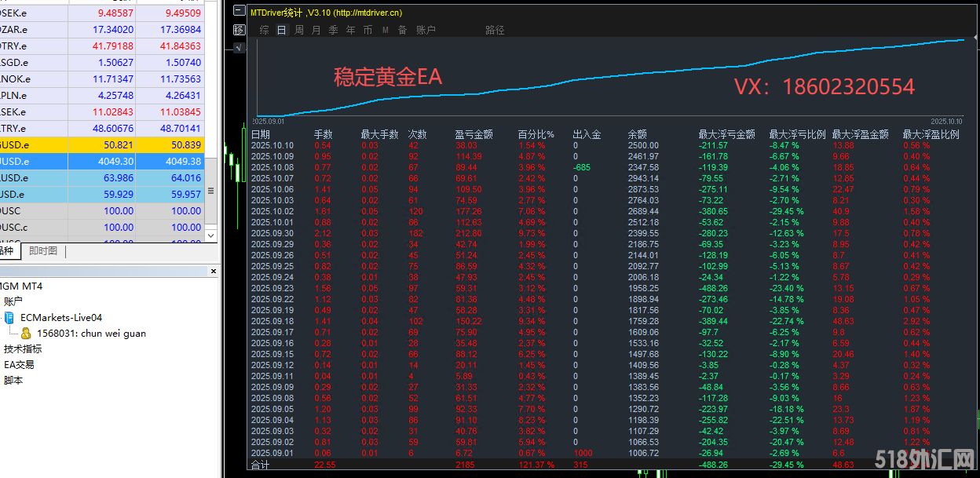
Task: Click the minimize panel icon beside MTDriver title
Action: click(x=240, y=12)
